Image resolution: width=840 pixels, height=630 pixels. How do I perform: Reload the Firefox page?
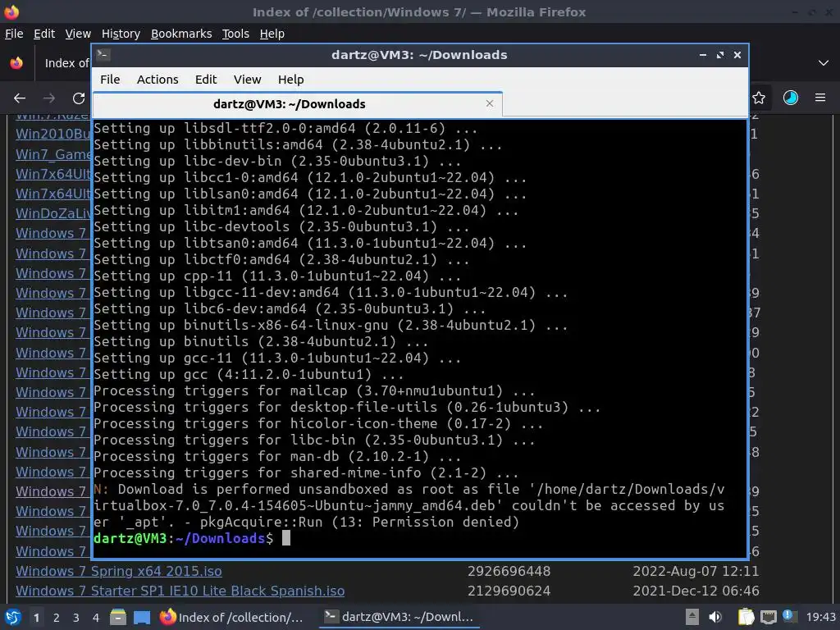[79, 98]
